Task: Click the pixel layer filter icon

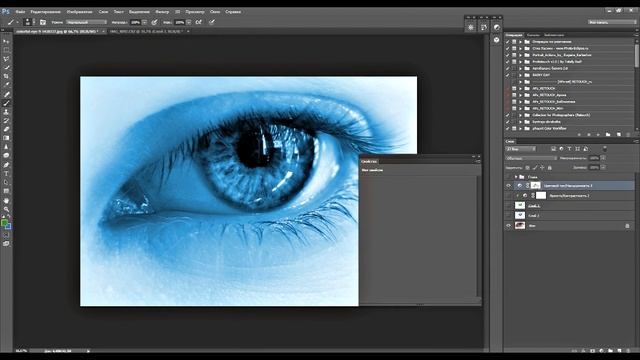Action: tap(553, 149)
